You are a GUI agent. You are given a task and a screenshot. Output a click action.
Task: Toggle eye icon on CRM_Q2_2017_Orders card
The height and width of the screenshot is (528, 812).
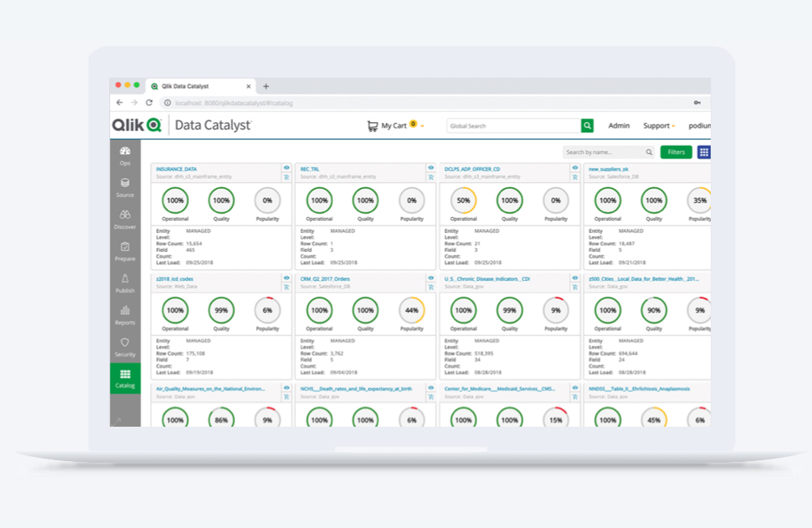tap(431, 278)
